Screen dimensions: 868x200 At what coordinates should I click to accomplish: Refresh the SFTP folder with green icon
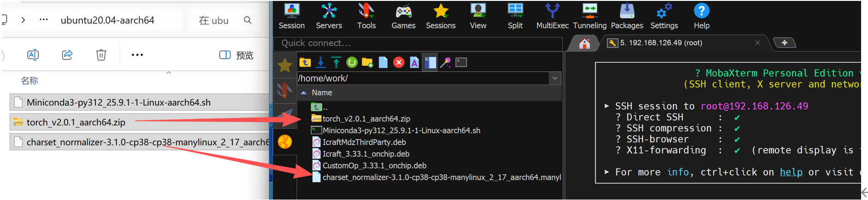(x=352, y=62)
